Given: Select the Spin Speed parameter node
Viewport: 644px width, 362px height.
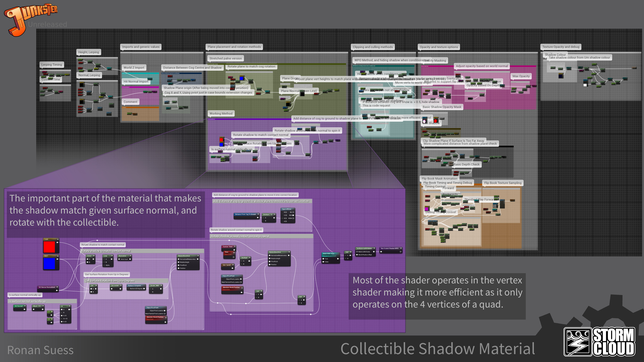Looking at the screenshot, I should pyautogui.click(x=227, y=265).
